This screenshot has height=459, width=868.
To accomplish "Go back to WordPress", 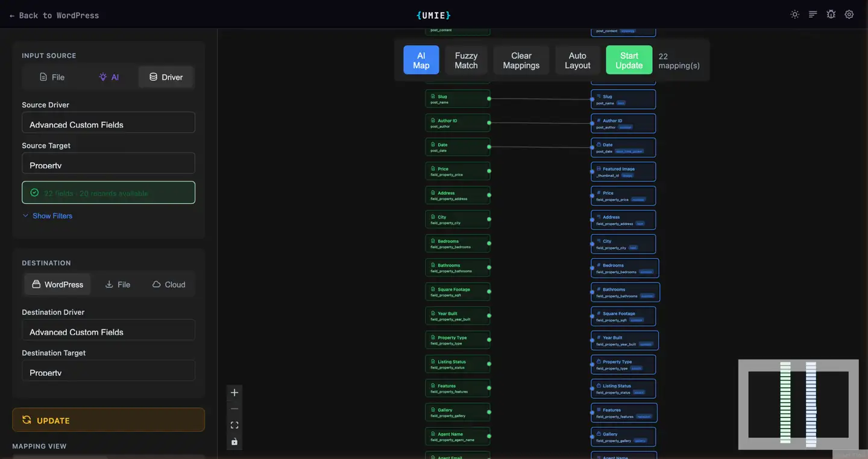I will [54, 15].
